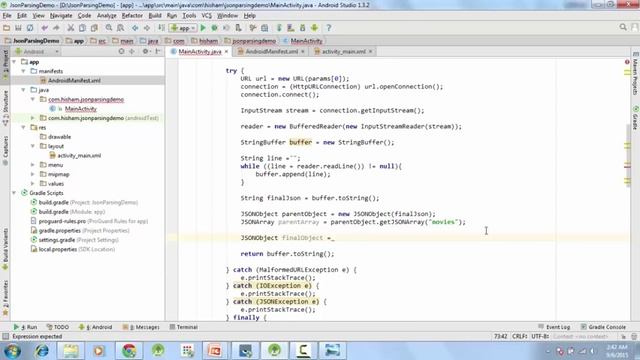Image resolution: width=640 pixels, height=360 pixels.
Task: Open the VCS menu
Action: click(207, 16)
